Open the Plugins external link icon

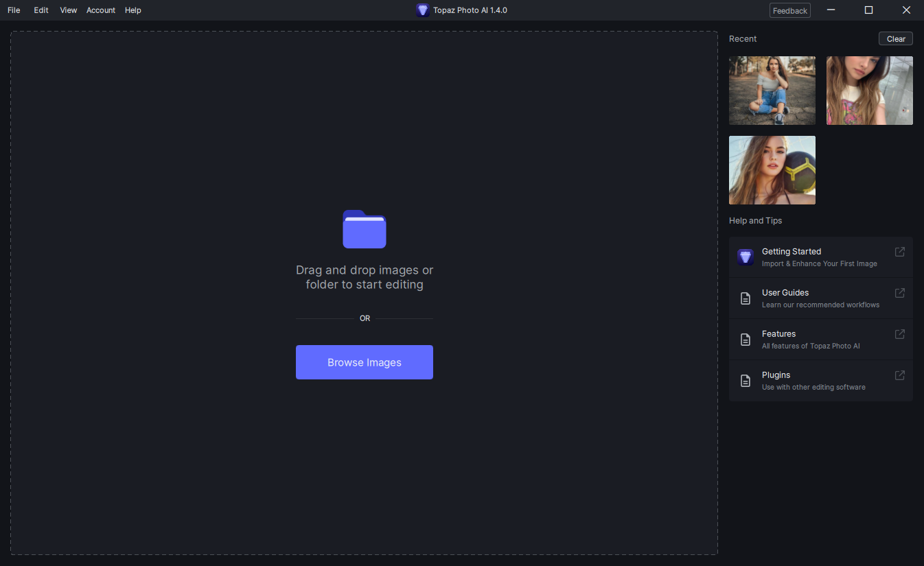900,375
